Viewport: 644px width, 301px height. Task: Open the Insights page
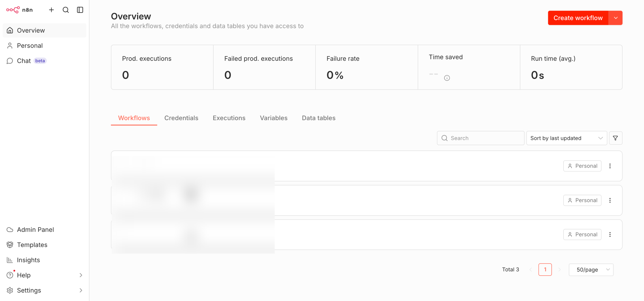point(28,260)
